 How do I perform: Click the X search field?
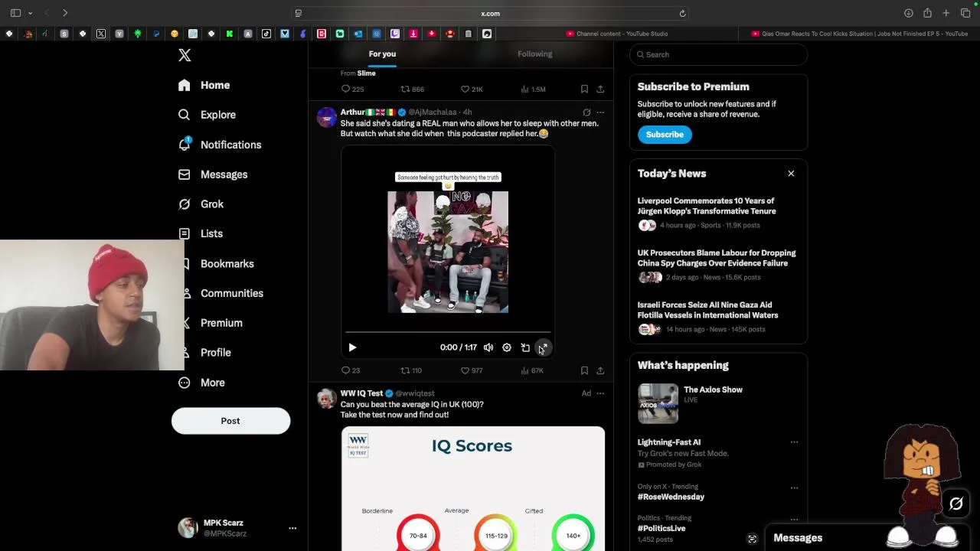[718, 54]
